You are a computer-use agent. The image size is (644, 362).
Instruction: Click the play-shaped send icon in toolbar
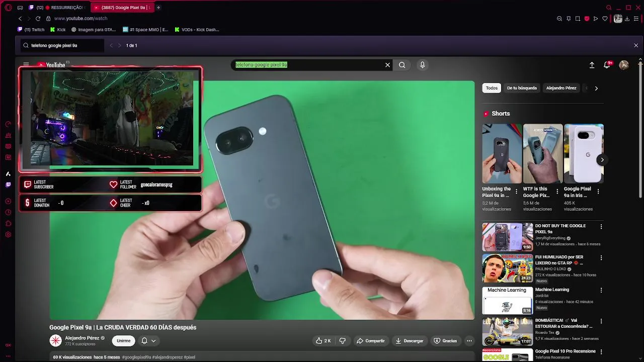coord(596,19)
